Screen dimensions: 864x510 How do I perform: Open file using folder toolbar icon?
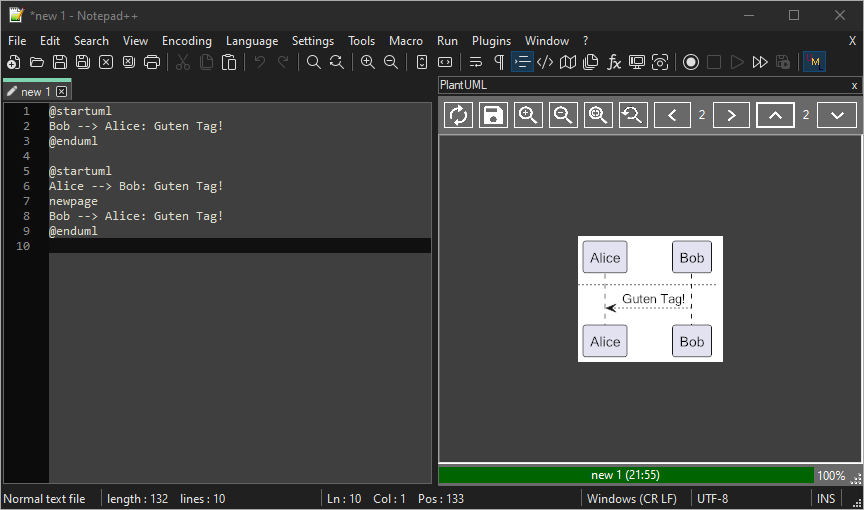pyautogui.click(x=37, y=62)
